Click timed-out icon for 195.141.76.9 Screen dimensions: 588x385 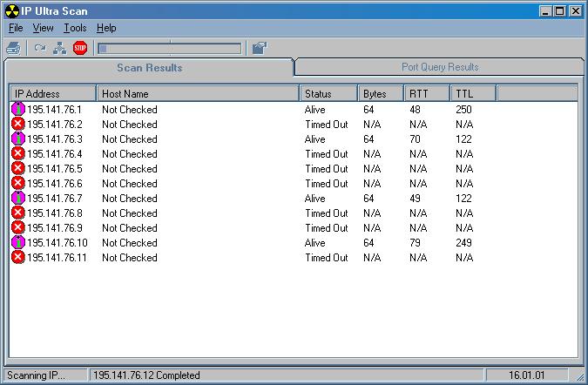point(18,227)
